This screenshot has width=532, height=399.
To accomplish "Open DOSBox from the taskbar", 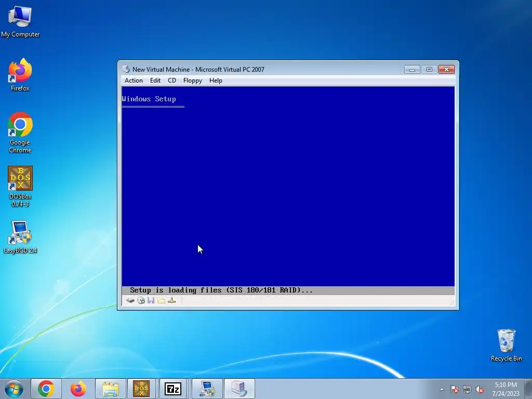I will pyautogui.click(x=141, y=389).
